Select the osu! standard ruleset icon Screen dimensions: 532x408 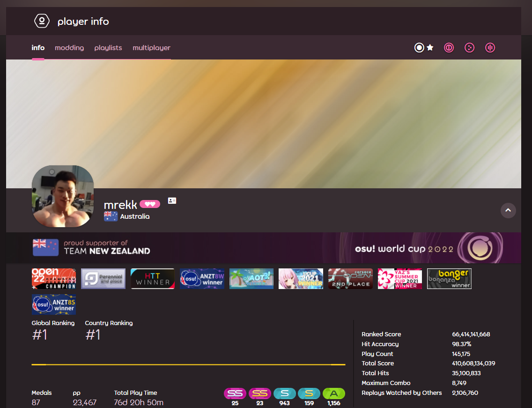click(419, 47)
